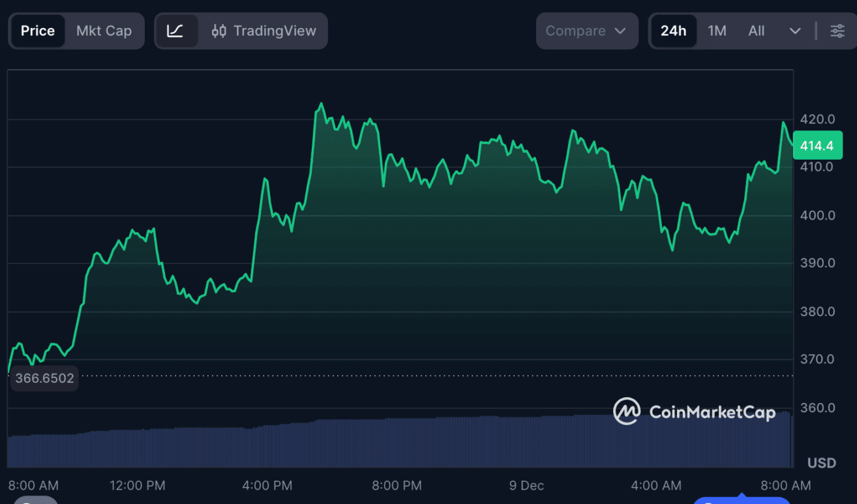Expand more time ranges chevron after All
Image resolution: width=857 pixels, height=504 pixels.
[794, 31]
